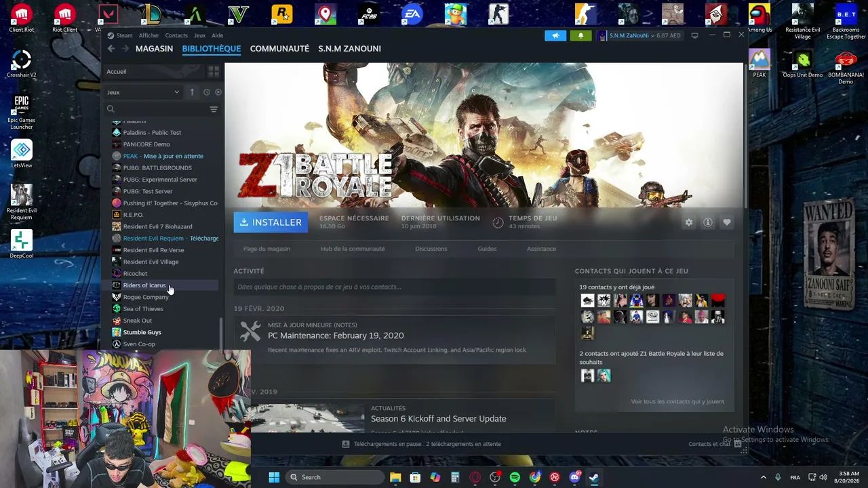The height and width of the screenshot is (488, 868).
Task: Open the Assistance link
Action: pyautogui.click(x=541, y=249)
